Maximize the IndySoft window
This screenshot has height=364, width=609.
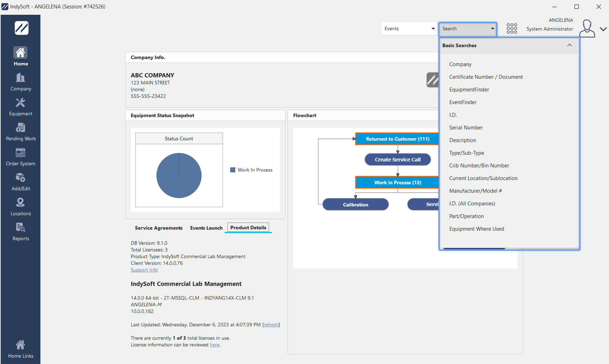pyautogui.click(x=577, y=7)
